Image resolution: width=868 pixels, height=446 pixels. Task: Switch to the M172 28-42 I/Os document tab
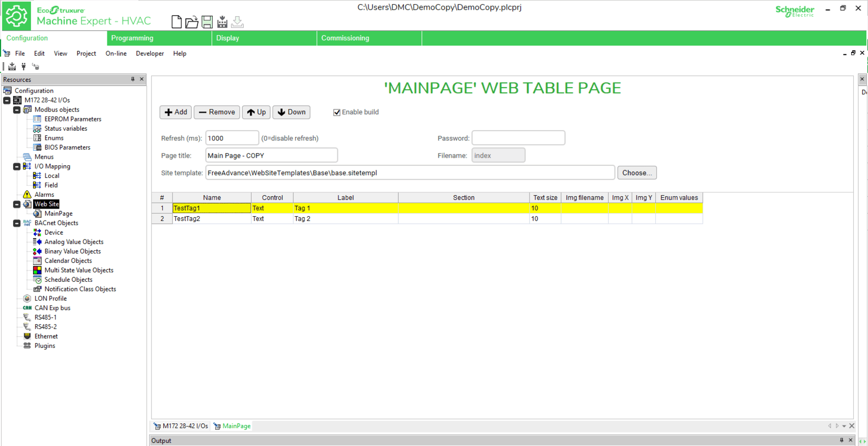click(181, 426)
